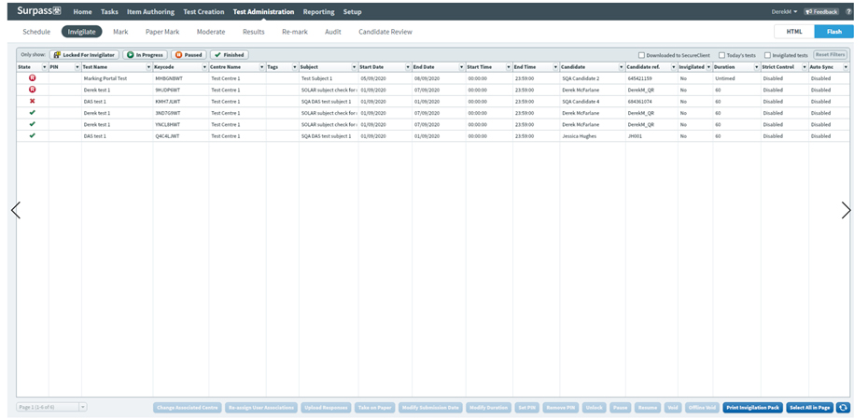Viewport: 868px width, 419px height.
Task: Open Test Creation menu
Action: 203,11
